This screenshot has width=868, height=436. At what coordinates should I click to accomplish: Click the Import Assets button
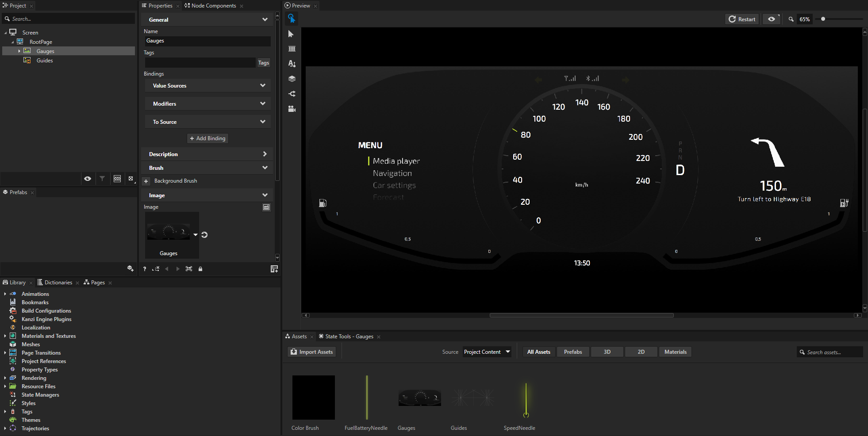312,352
